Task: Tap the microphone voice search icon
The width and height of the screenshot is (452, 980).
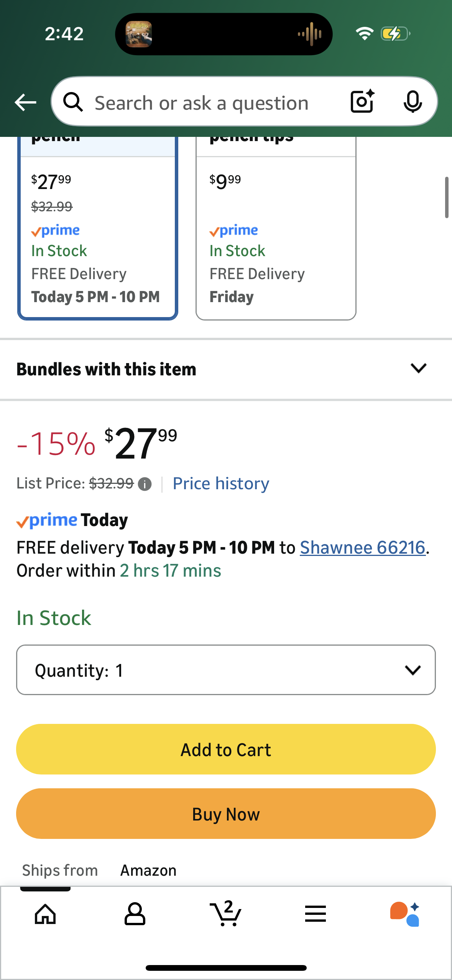Action: point(413,102)
